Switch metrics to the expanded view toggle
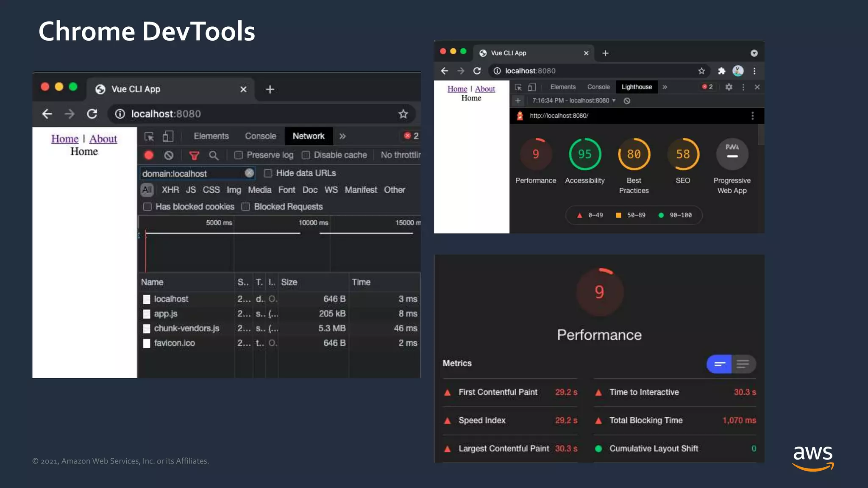 point(743,364)
